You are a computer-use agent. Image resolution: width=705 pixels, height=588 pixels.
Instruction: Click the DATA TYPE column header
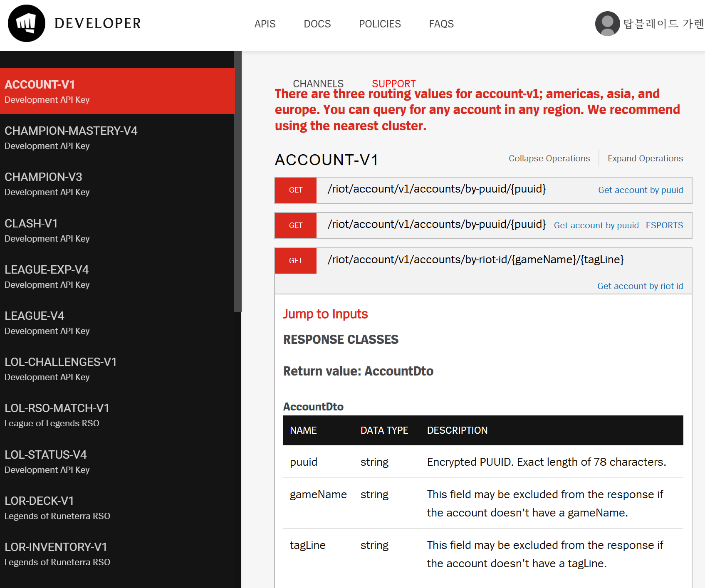click(x=384, y=430)
